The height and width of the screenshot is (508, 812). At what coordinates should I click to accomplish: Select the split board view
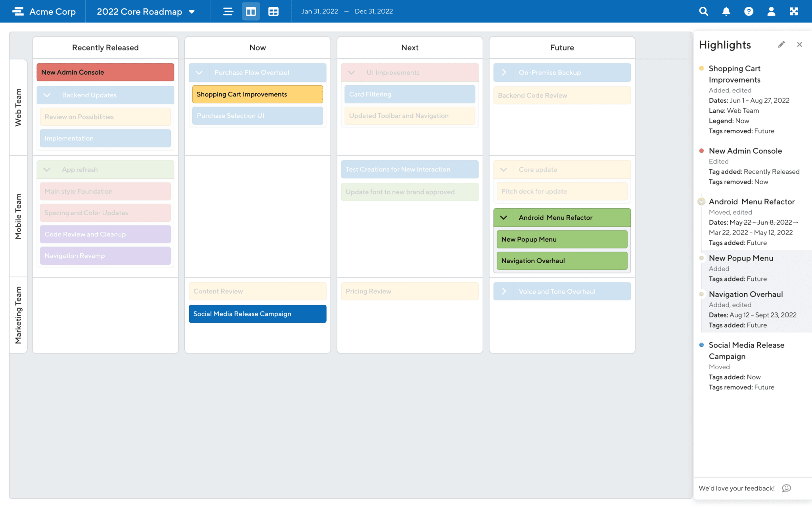tap(251, 11)
